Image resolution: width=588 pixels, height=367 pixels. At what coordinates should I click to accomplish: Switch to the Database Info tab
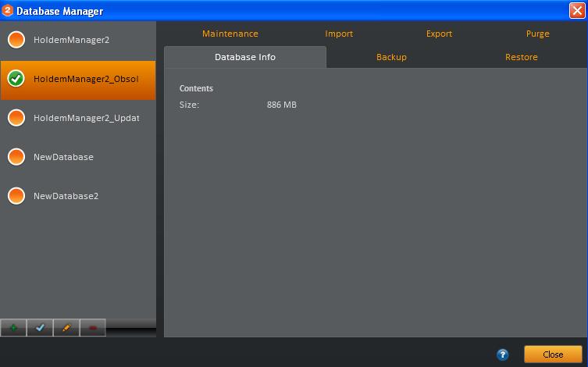245,57
